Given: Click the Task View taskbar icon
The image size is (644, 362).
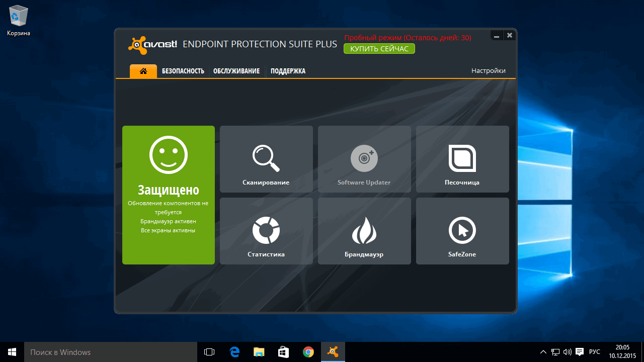Looking at the screenshot, I should click(210, 352).
